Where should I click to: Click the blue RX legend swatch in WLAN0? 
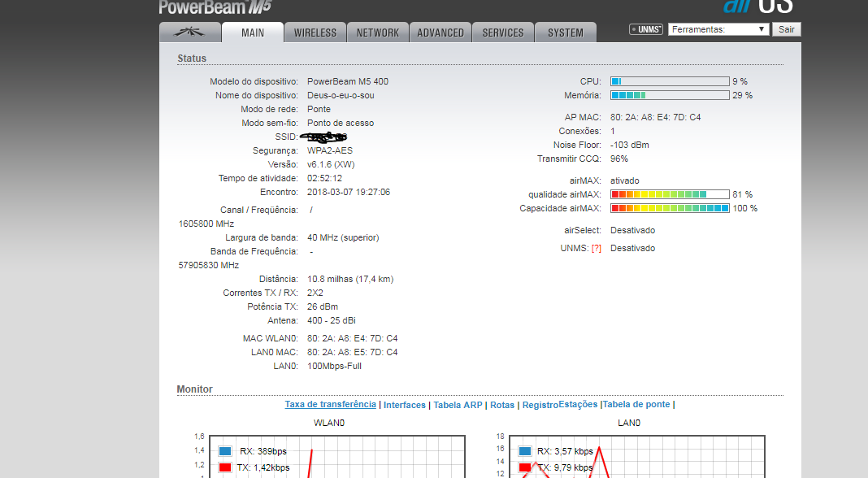pos(225,451)
